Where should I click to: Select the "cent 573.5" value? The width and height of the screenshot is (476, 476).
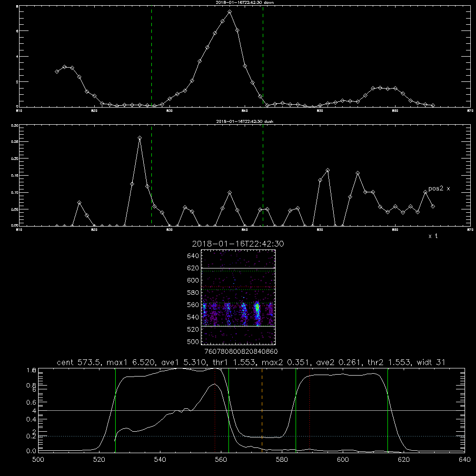(79, 362)
